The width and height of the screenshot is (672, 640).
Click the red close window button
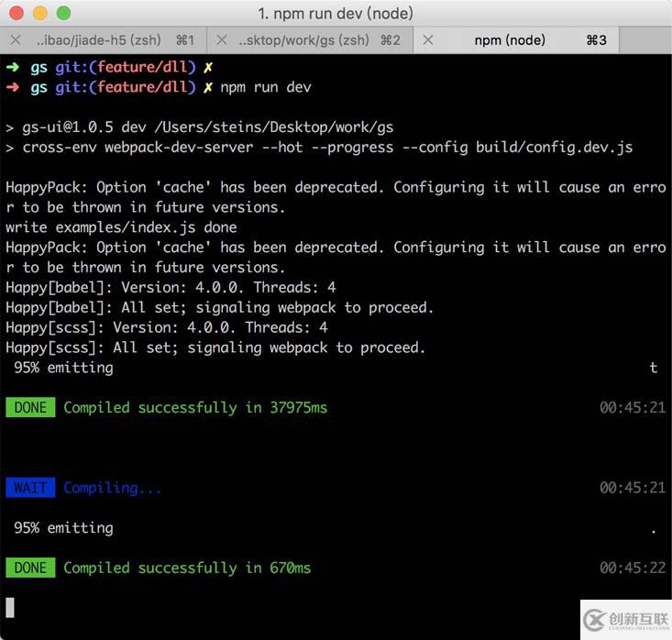(17, 13)
